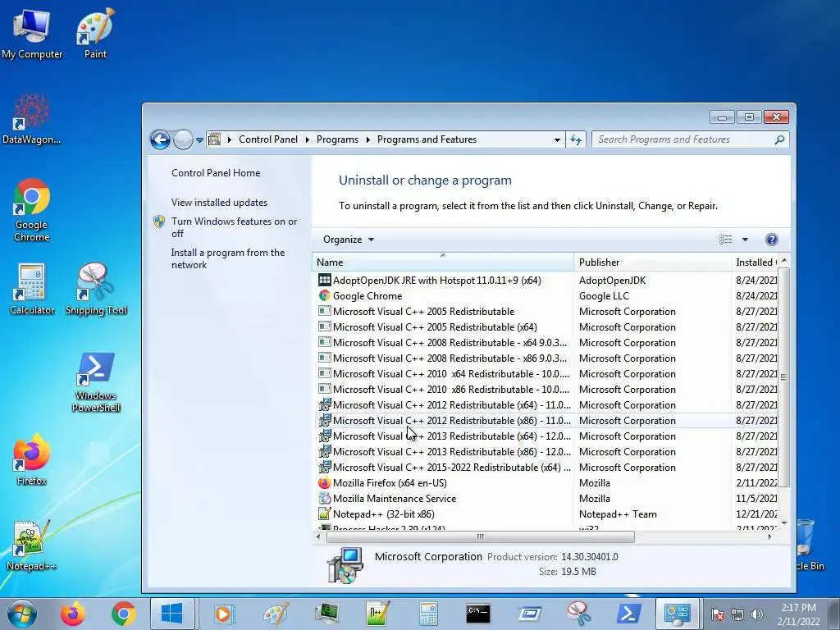Open the system monitor taskbar icon
The image size is (840, 630).
point(326,614)
